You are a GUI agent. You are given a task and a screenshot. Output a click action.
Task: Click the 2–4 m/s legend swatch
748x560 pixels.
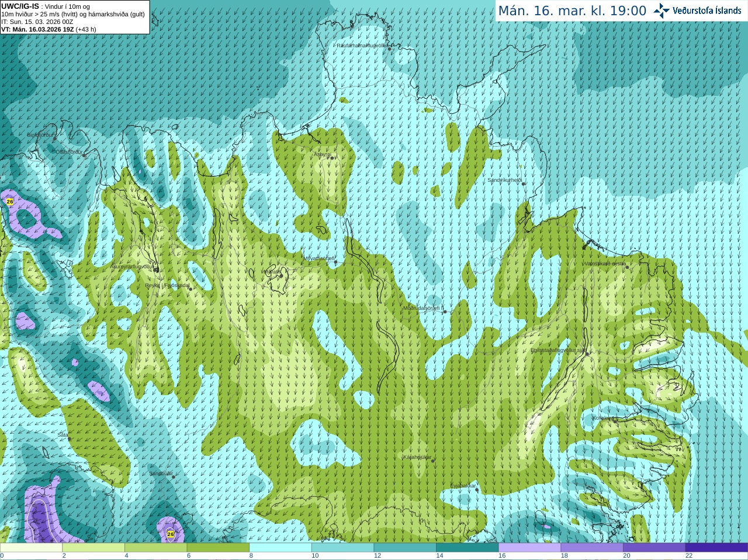point(93,548)
